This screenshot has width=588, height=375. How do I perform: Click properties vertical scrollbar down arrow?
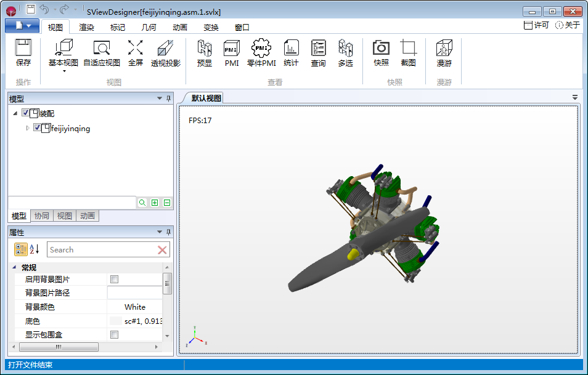click(x=167, y=336)
